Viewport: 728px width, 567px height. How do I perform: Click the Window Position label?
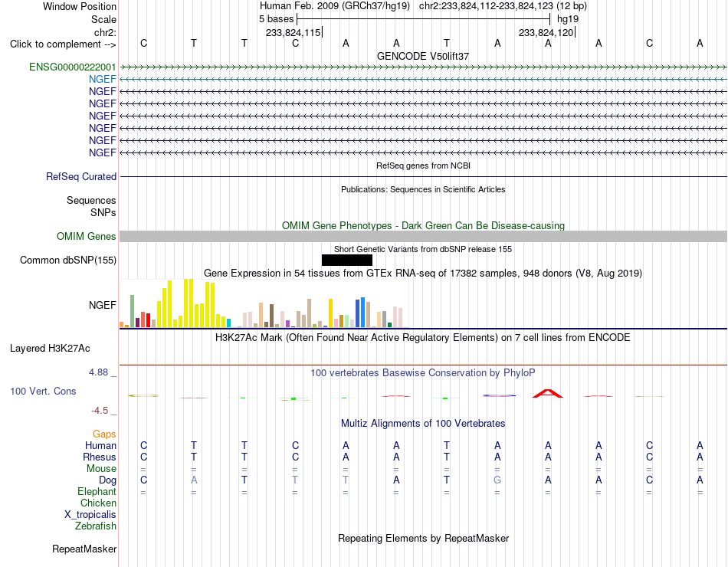(80, 6)
